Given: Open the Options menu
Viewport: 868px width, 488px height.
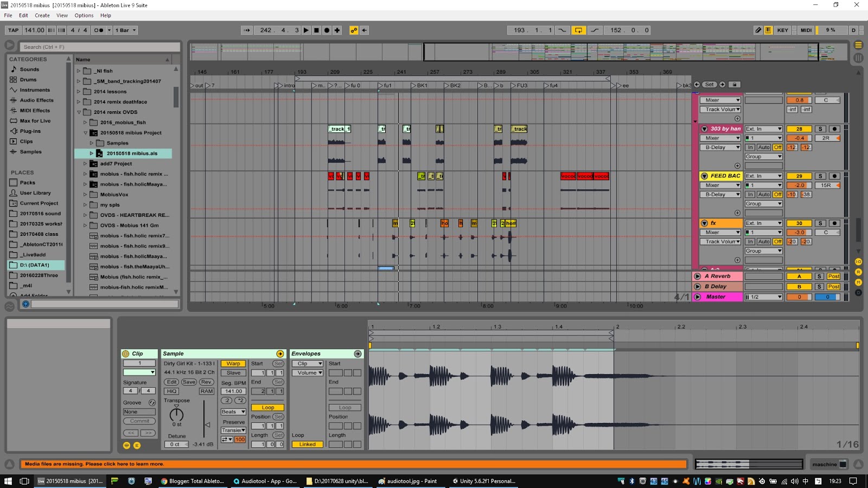Looking at the screenshot, I should pos(84,16).
